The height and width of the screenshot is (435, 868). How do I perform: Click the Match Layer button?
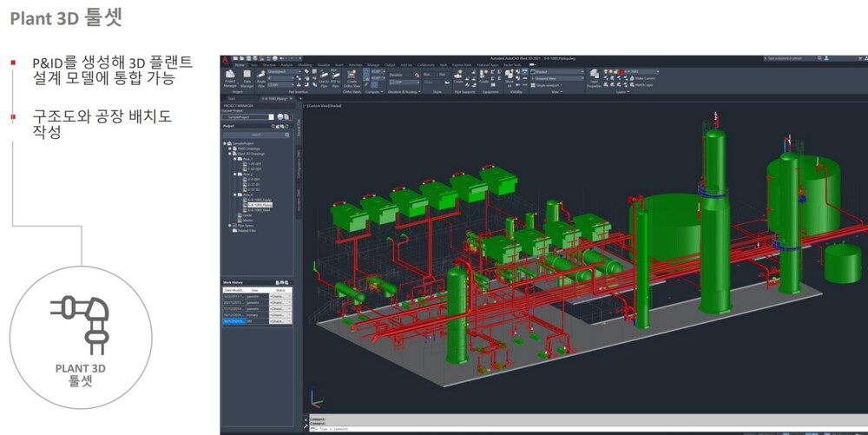(642, 85)
